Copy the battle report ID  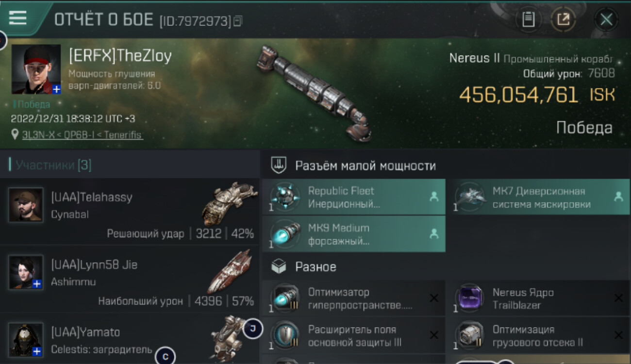pos(238,21)
